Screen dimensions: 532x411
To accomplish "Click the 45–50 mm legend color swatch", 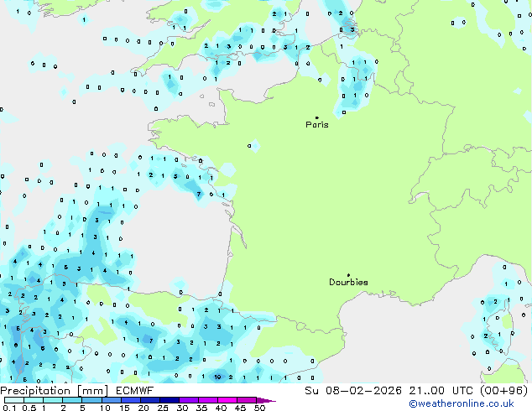I will tap(247, 400).
